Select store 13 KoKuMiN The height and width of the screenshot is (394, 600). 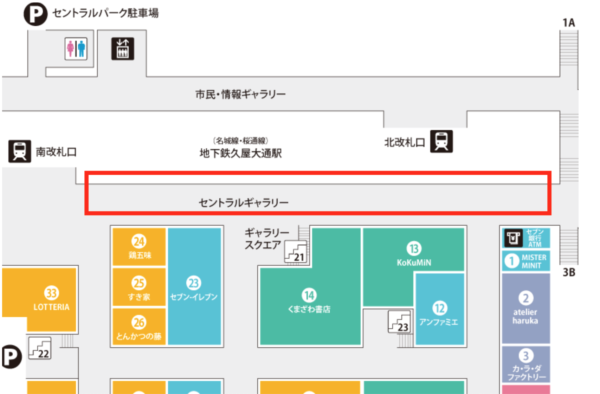(x=414, y=255)
